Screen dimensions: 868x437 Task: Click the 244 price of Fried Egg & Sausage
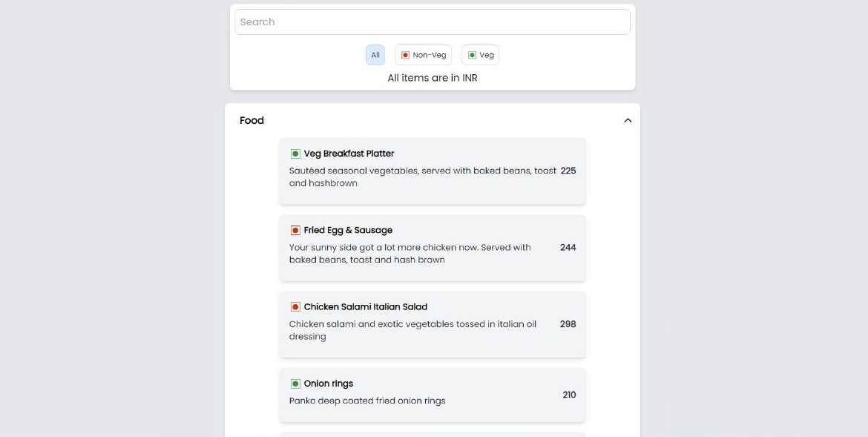[568, 247]
